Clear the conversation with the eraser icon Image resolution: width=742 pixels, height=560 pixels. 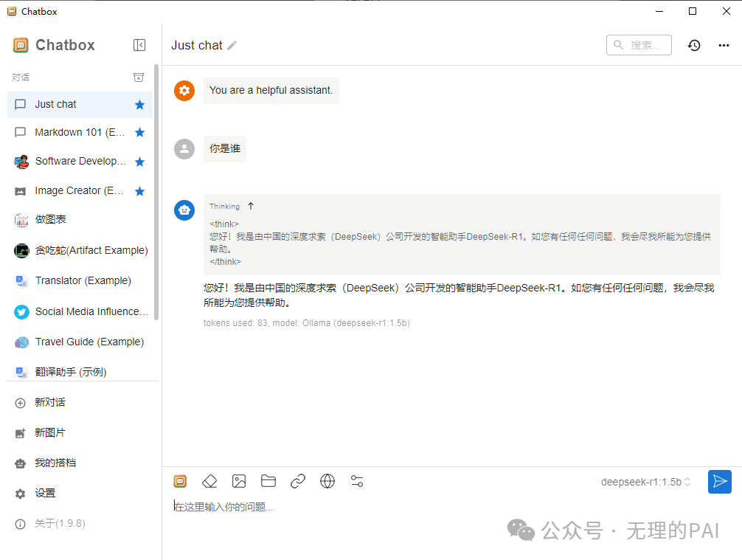[209, 481]
